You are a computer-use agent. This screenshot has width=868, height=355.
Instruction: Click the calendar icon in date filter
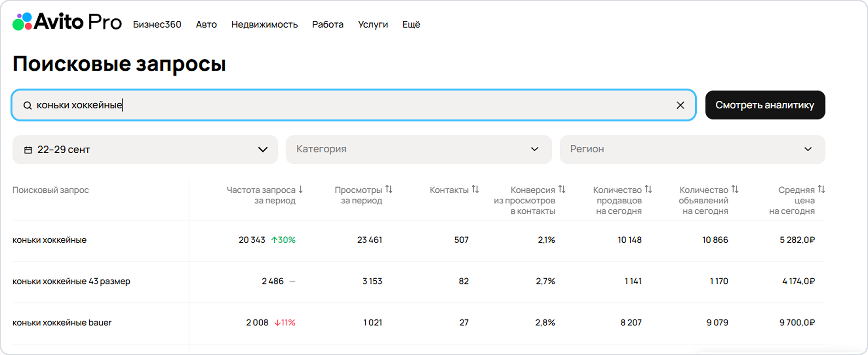(28, 150)
